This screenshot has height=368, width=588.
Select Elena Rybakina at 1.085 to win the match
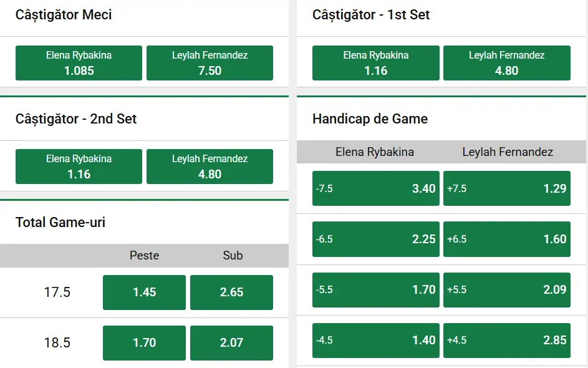(78, 62)
